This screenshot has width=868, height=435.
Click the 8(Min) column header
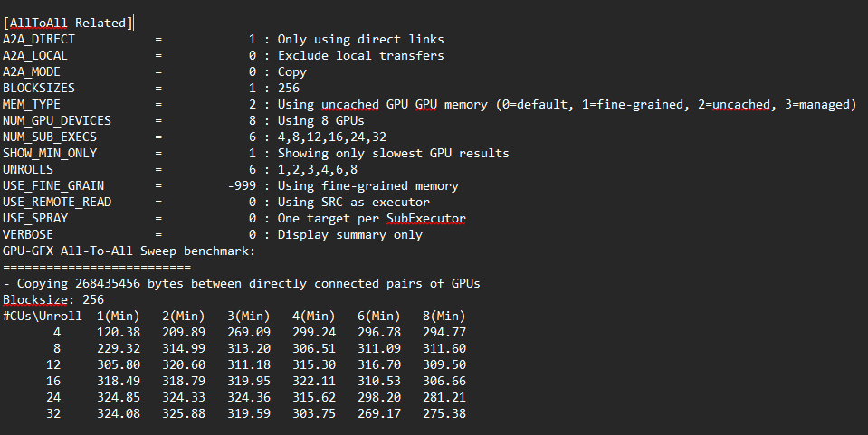coord(444,316)
